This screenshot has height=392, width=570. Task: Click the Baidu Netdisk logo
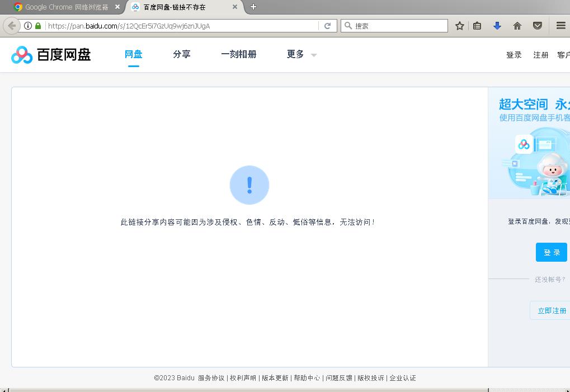coord(51,55)
